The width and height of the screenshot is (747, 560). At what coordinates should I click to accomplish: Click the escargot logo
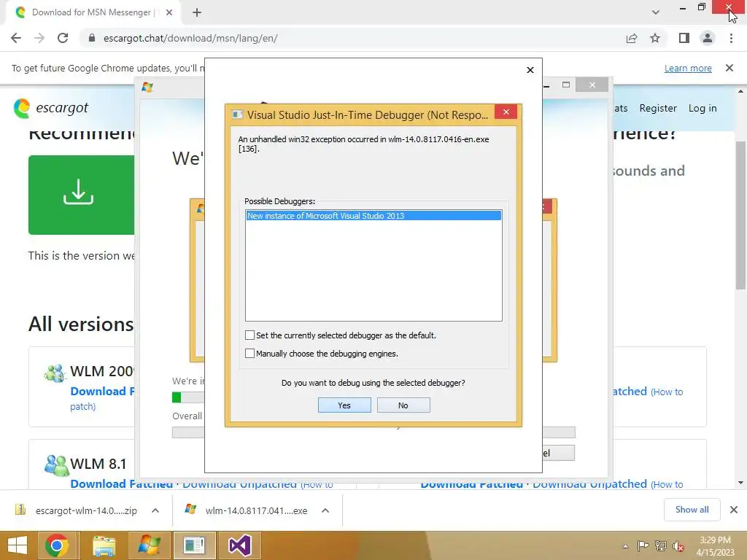51,108
